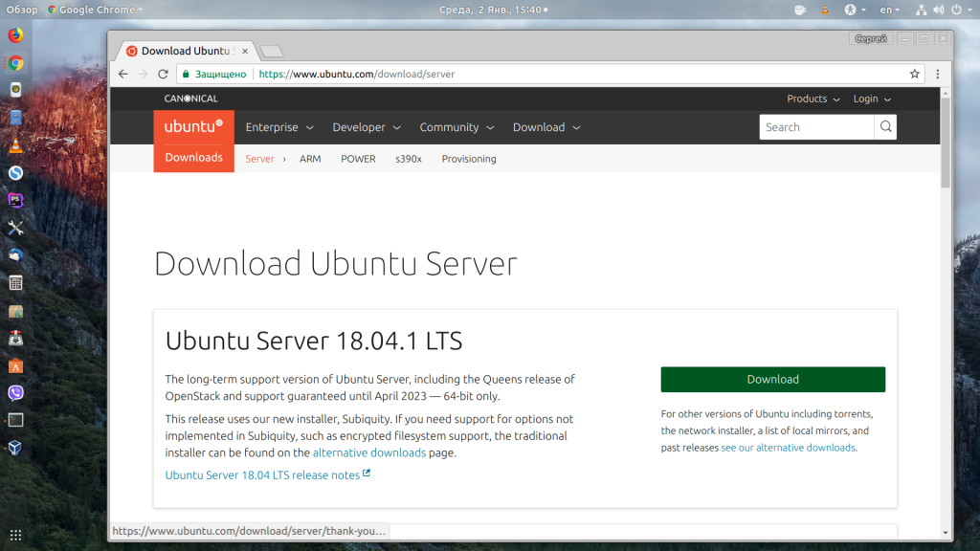Open Viber from the dock
Screen dimensions: 980x551
pos(13,392)
